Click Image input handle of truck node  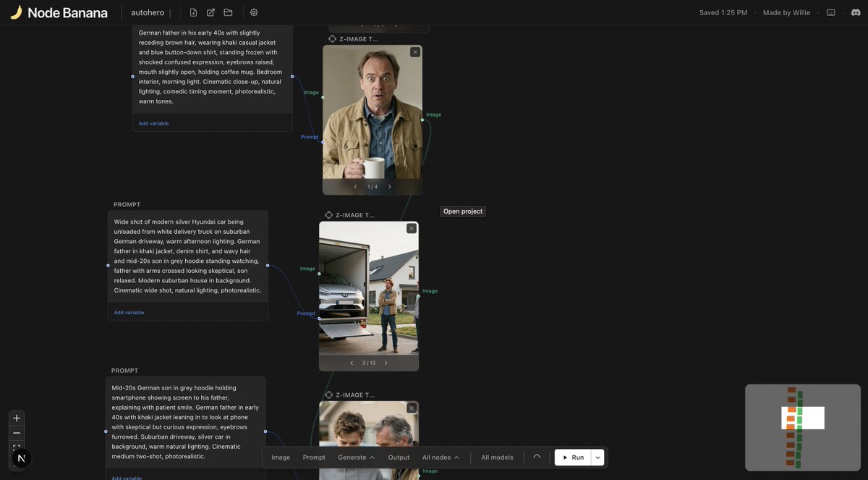pyautogui.click(x=319, y=274)
